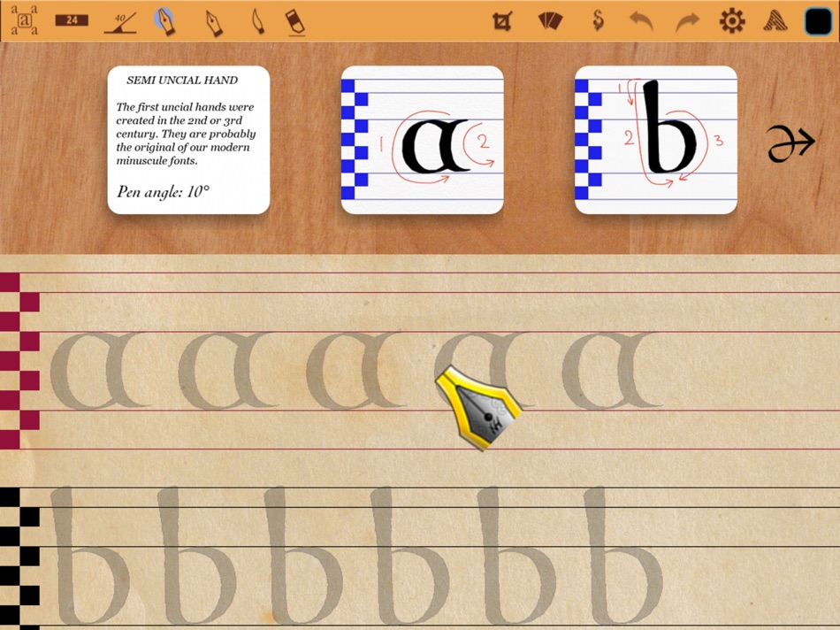Click the Semi Uncial Hand info card

tap(187, 137)
